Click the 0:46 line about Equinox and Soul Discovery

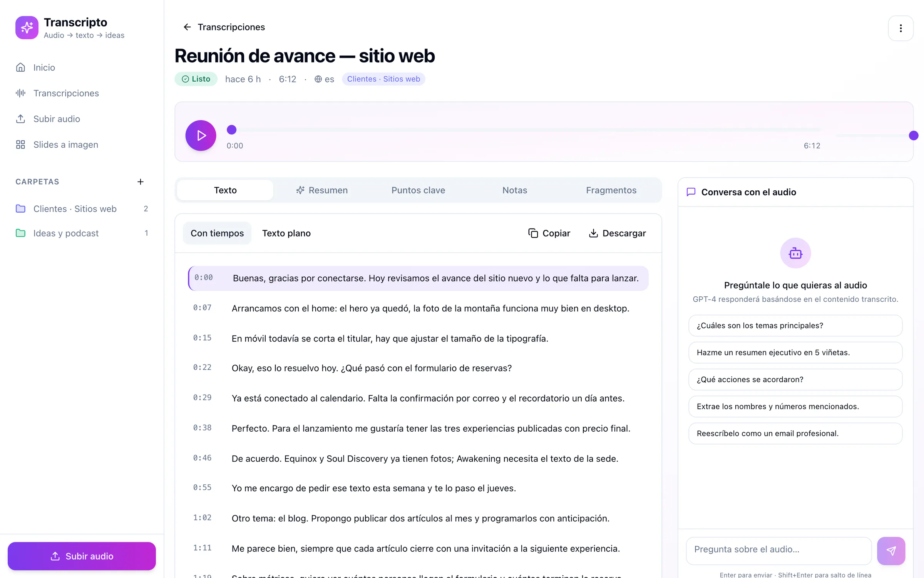point(418,459)
